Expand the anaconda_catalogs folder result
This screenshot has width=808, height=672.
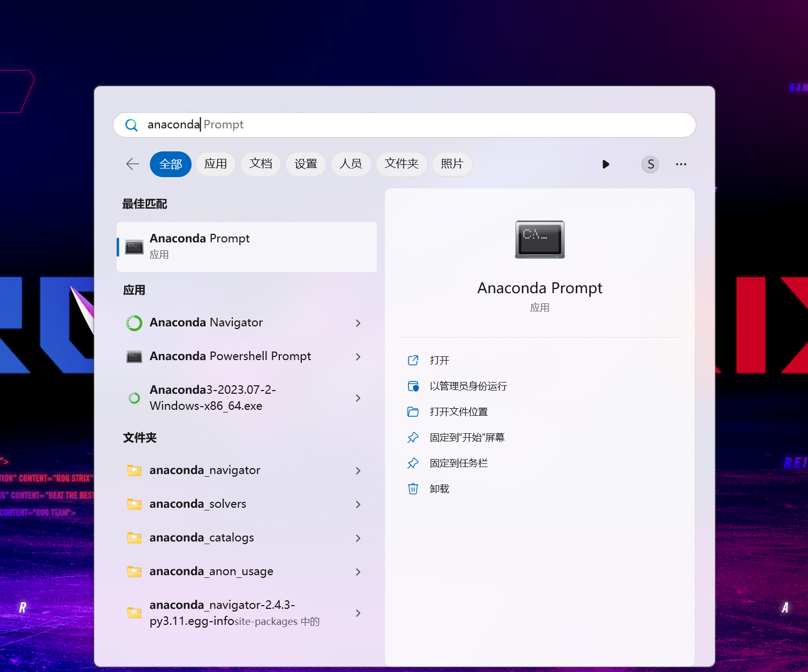(357, 538)
